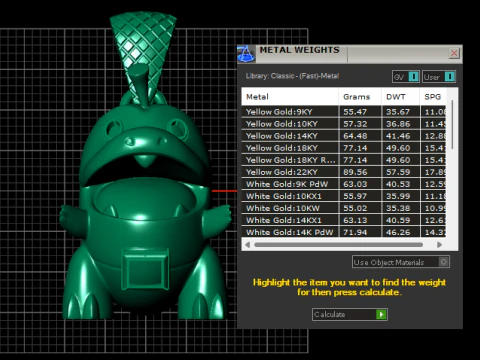Click the Library: Classic - (Fast)-Metal label
The width and height of the screenshot is (480, 360).
[x=292, y=76]
